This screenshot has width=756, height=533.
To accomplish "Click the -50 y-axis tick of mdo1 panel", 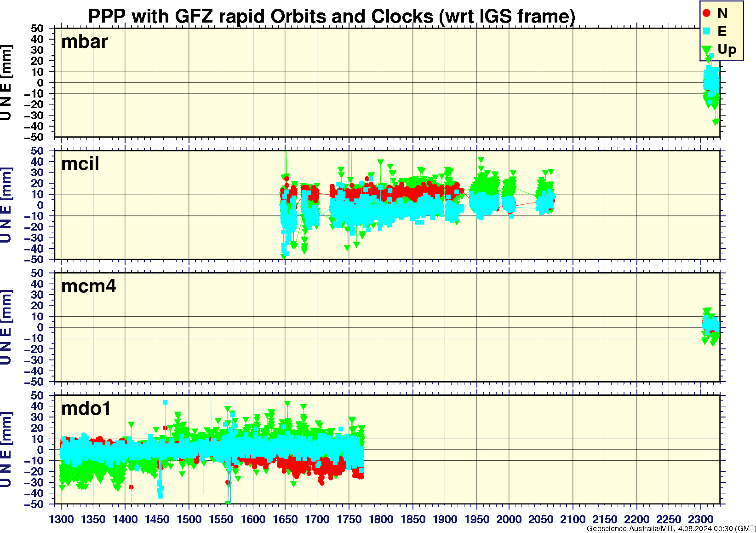I will (x=34, y=504).
